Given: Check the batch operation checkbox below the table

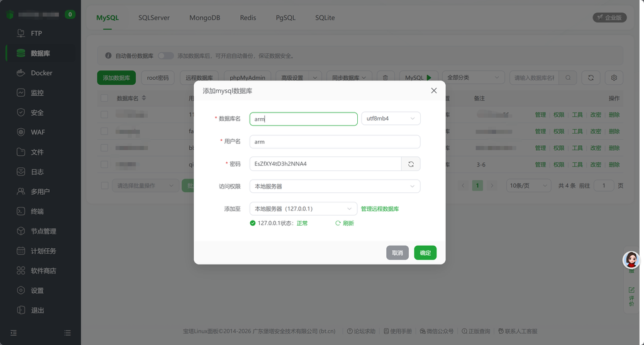Looking at the screenshot, I should coord(105,185).
